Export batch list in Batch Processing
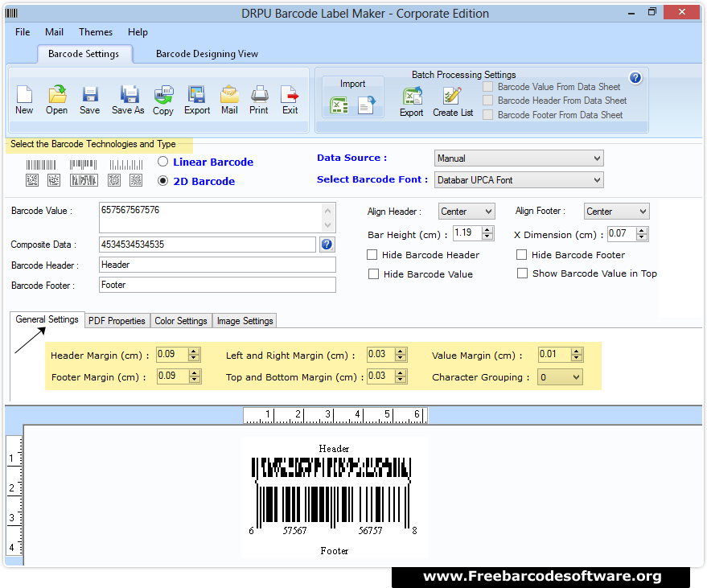Viewport: 707px width, 588px height. click(412, 102)
